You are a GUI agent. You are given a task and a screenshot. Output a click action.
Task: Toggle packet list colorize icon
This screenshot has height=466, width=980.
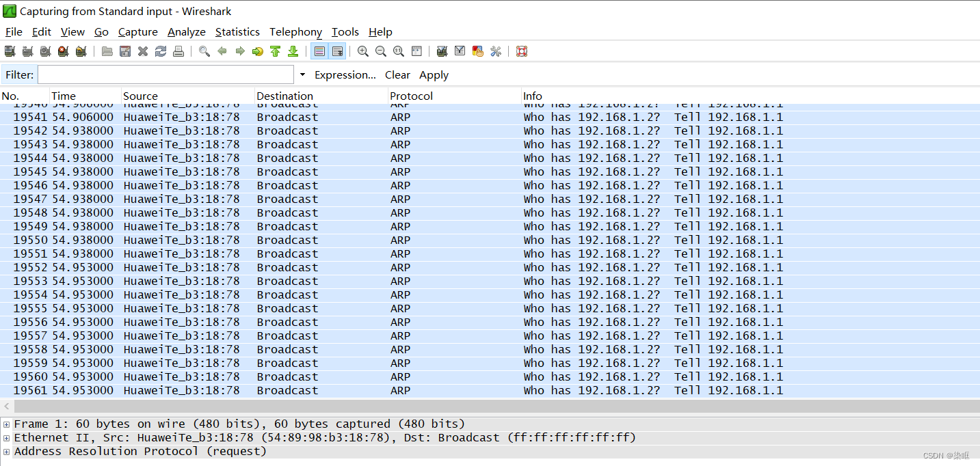[x=319, y=51]
